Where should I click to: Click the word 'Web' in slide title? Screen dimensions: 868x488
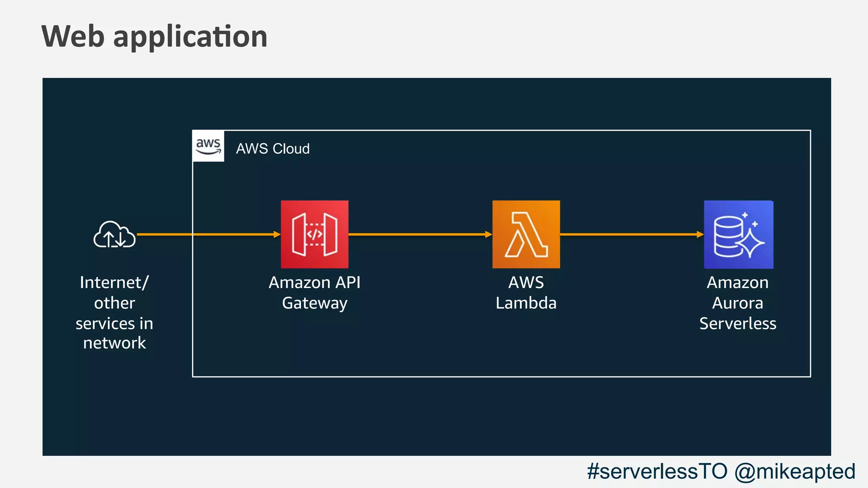pyautogui.click(x=73, y=36)
